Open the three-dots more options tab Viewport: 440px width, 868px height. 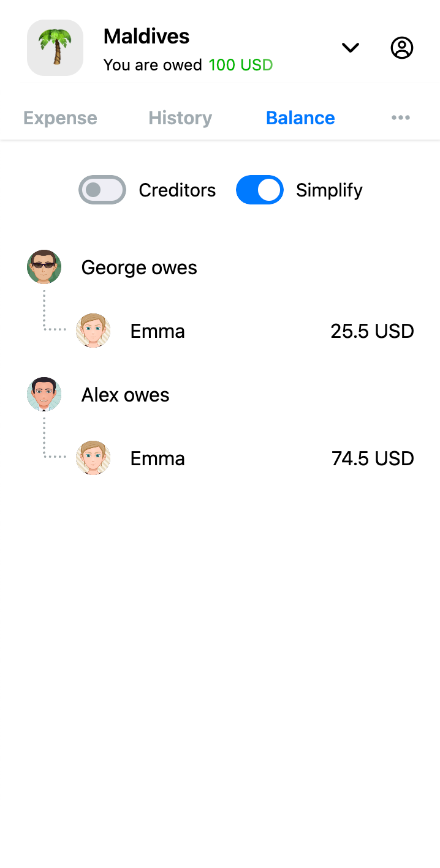[401, 118]
